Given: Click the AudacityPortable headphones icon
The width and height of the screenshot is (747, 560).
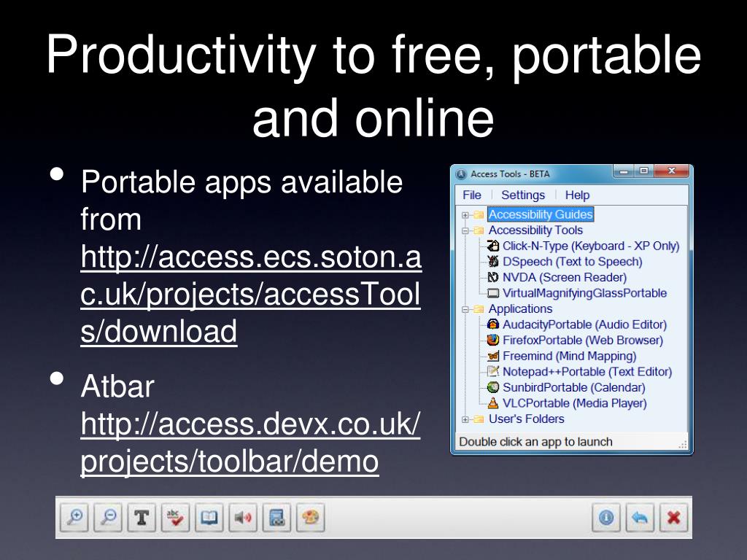Looking at the screenshot, I should pyautogui.click(x=493, y=324).
